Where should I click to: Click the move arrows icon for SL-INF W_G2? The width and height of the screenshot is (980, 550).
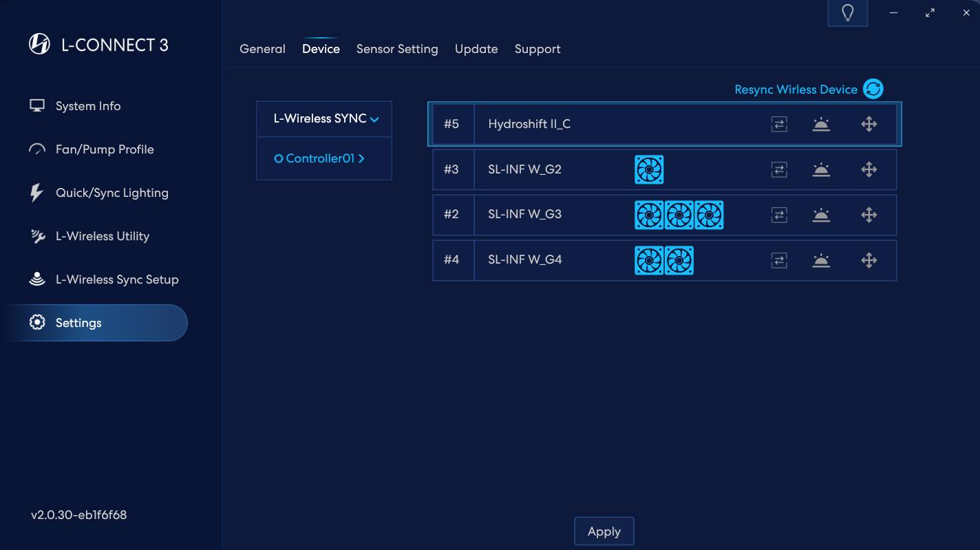869,169
